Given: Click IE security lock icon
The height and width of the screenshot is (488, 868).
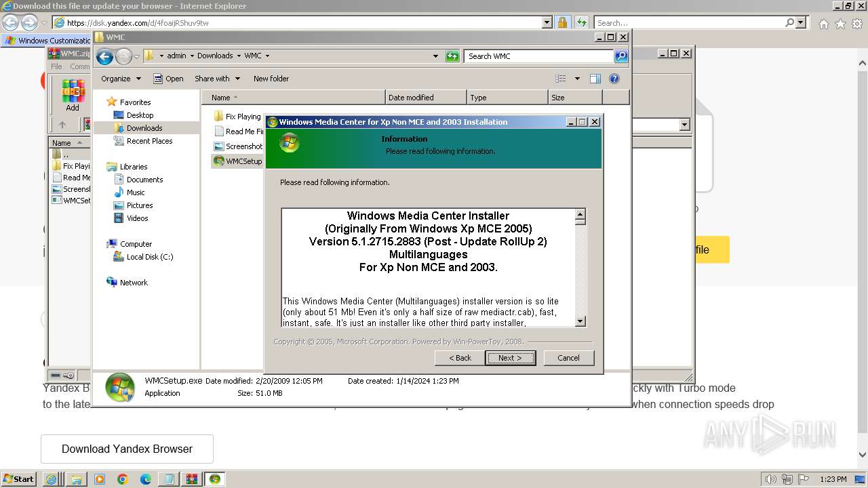Looking at the screenshot, I should point(562,22).
